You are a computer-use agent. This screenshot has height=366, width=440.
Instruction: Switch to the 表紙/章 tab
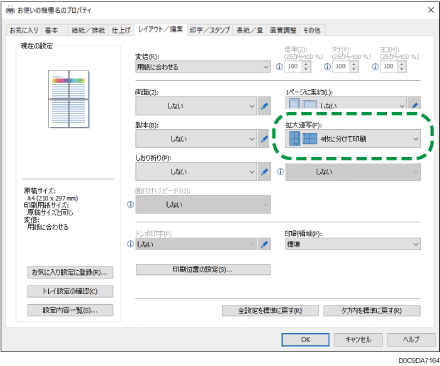[250, 30]
